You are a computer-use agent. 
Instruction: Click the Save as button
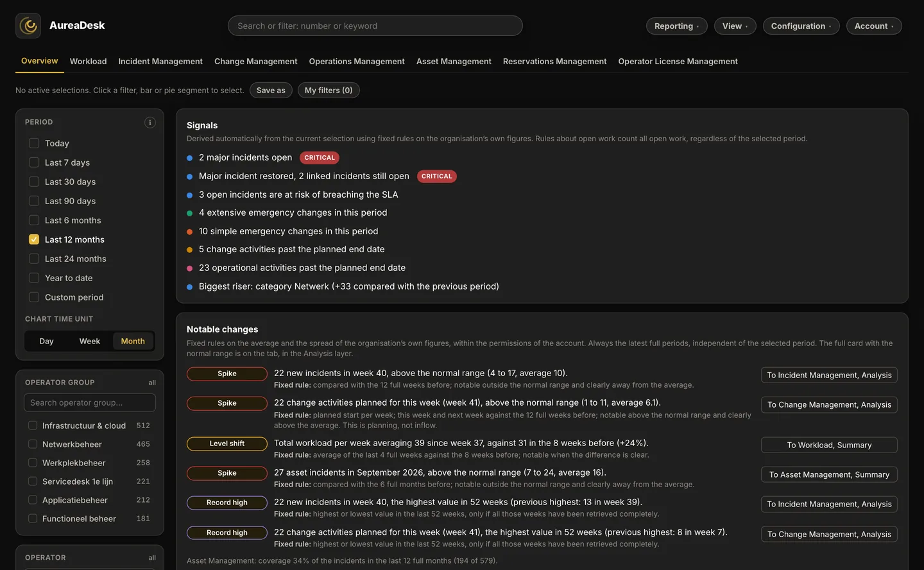point(271,91)
